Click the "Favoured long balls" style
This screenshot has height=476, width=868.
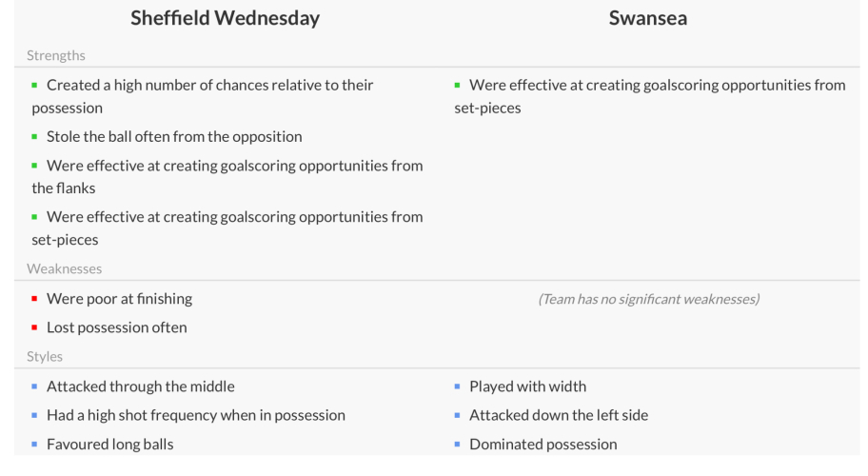click(x=110, y=444)
